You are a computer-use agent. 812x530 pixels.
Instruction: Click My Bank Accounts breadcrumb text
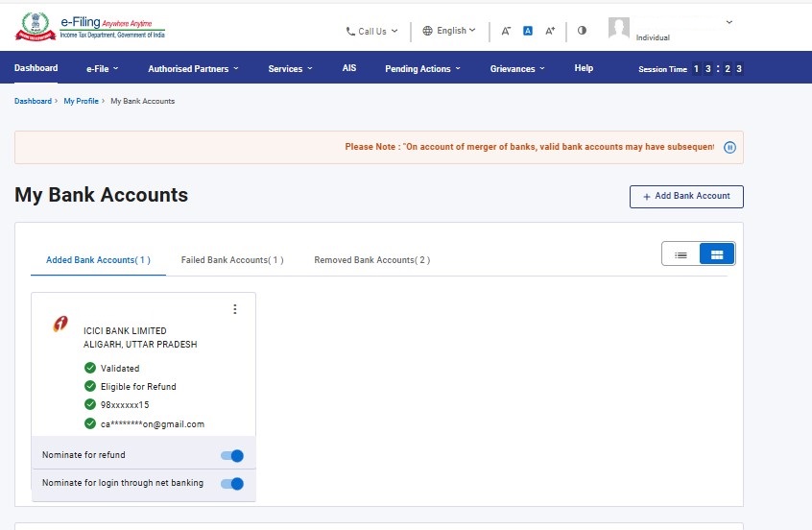tap(142, 101)
